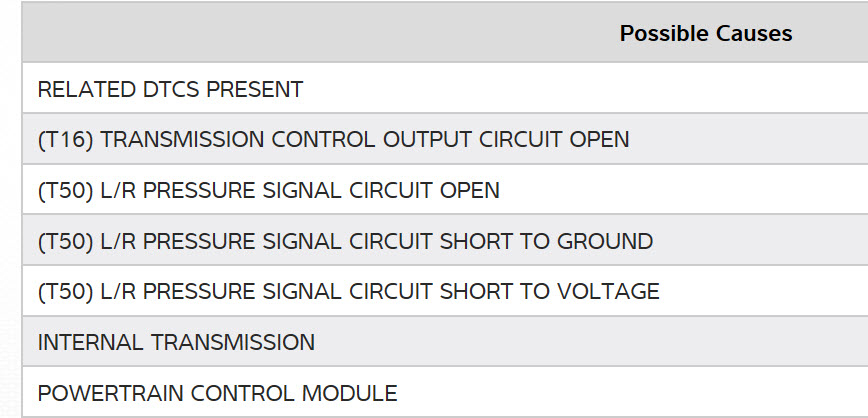
Task: Pick the L/R Pressure Short to Voltage row
Action: 348,292
